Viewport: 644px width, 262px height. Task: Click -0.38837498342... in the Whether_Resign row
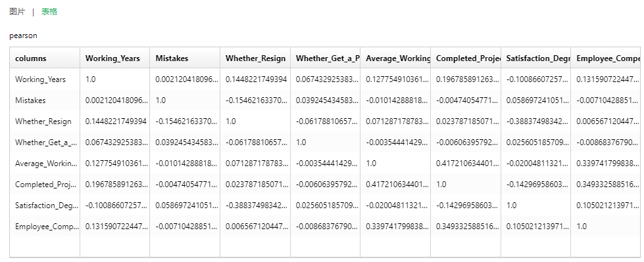coord(537,121)
